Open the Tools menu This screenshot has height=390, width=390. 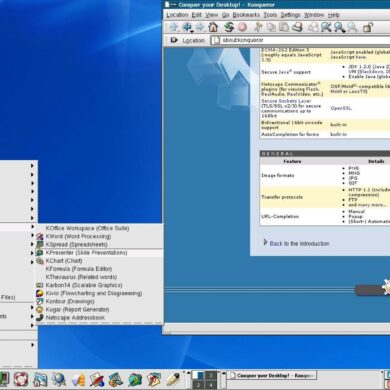(x=270, y=15)
